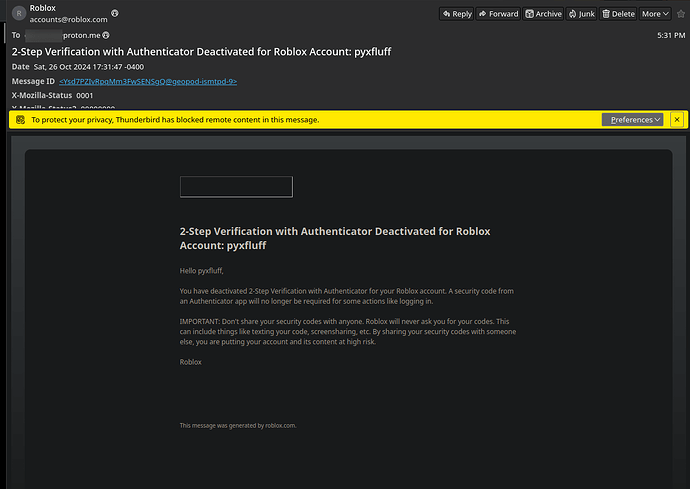Click X-Mozilla-Status header value 0001

pos(84,96)
